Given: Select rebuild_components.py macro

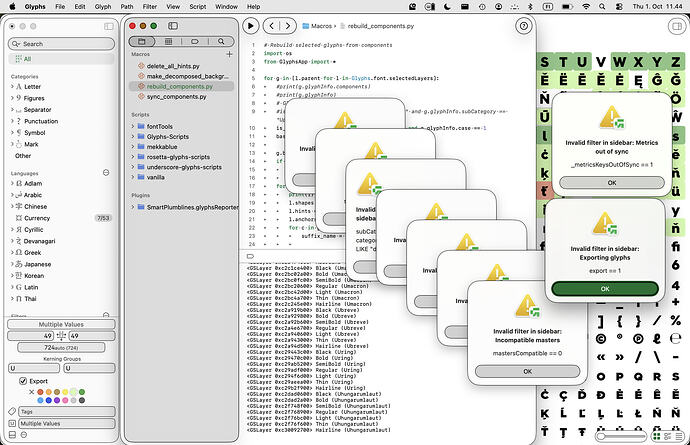Looking at the screenshot, I should click(181, 86).
